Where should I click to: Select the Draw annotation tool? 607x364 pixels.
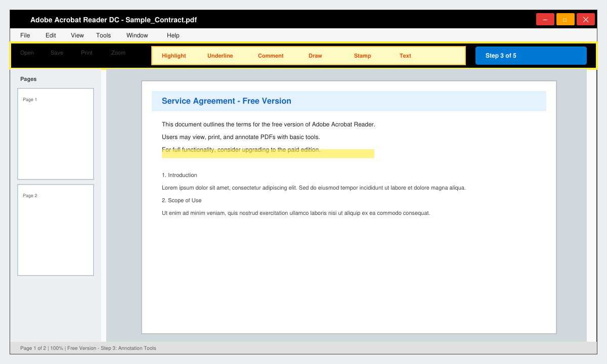coord(315,56)
